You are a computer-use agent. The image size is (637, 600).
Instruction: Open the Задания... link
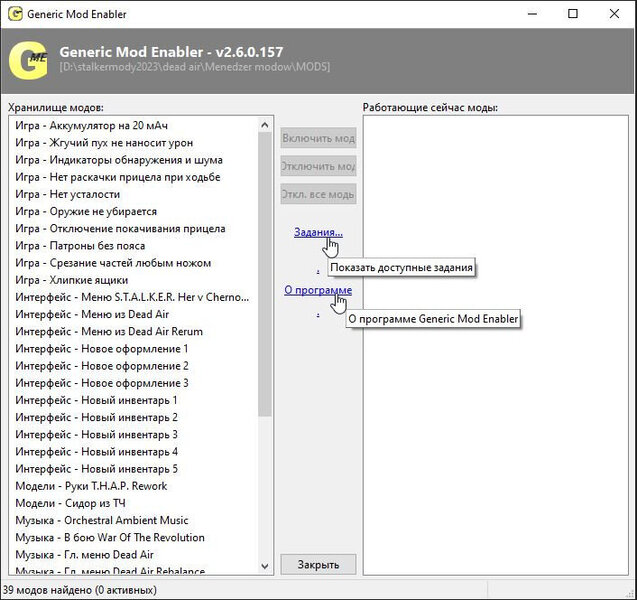(x=318, y=232)
